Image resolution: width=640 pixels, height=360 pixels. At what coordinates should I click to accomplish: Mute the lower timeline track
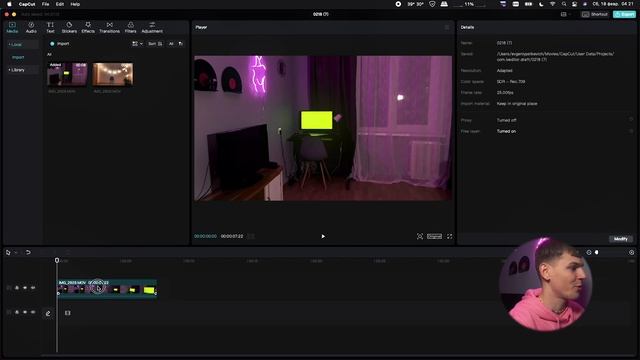tap(33, 312)
